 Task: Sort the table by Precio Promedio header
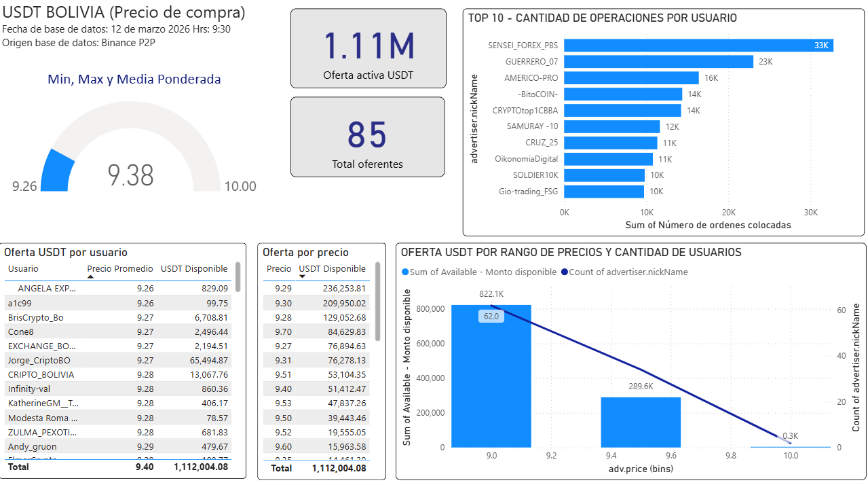tap(119, 268)
